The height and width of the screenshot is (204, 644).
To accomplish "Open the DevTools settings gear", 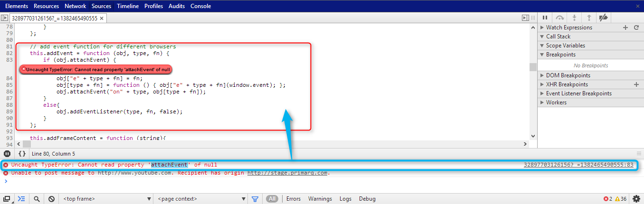I will 636,199.
